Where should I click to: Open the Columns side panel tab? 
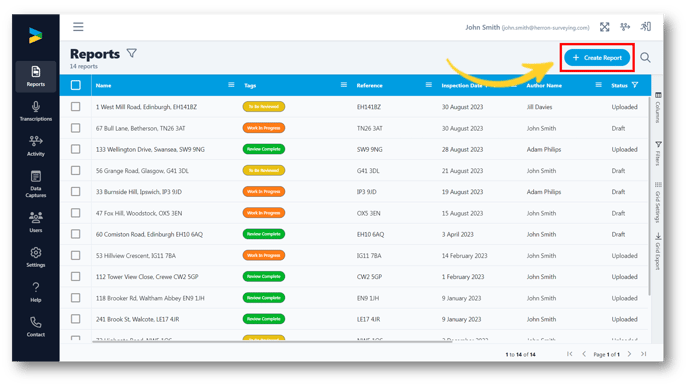(658, 107)
